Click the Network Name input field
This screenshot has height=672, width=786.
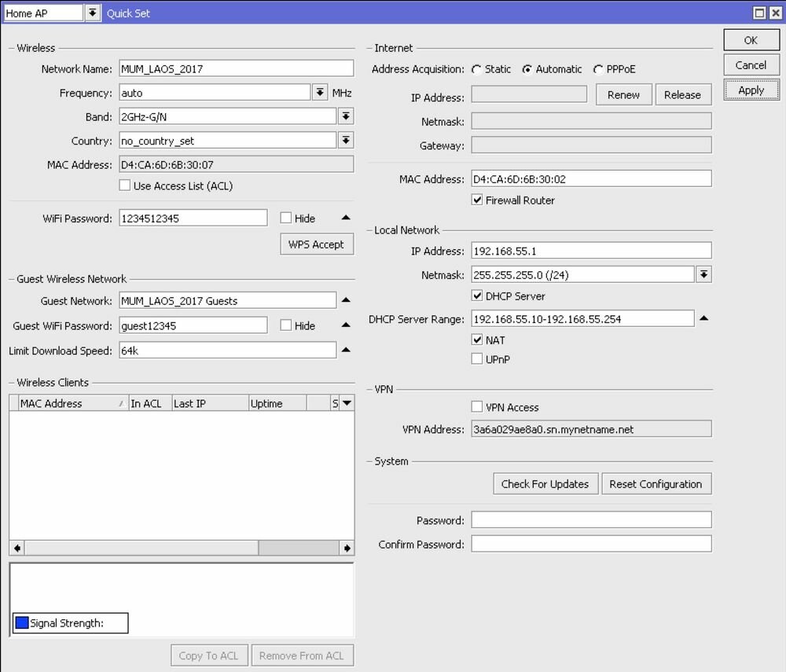pos(236,68)
